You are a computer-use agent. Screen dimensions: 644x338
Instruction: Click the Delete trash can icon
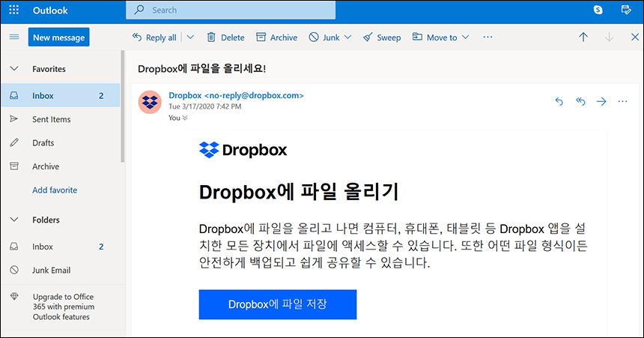click(211, 37)
